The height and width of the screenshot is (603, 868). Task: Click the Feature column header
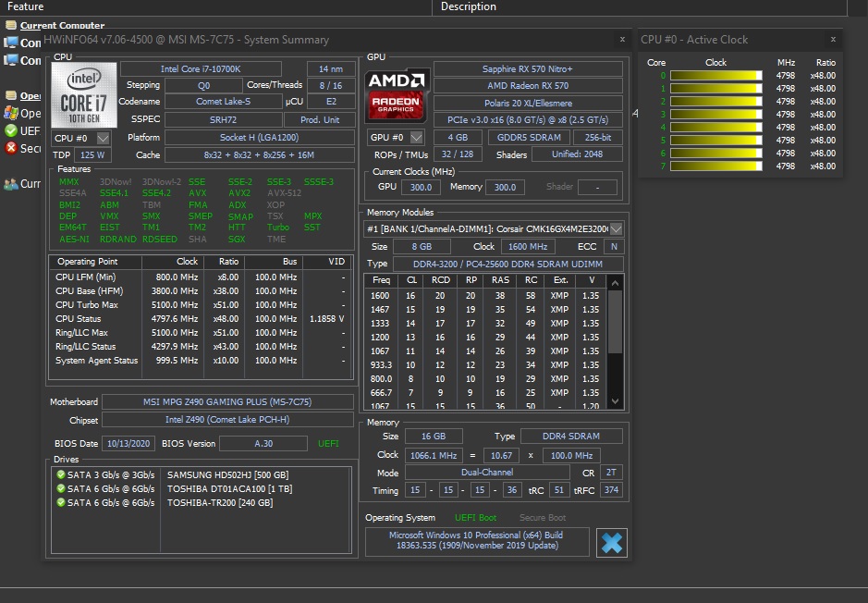216,6
